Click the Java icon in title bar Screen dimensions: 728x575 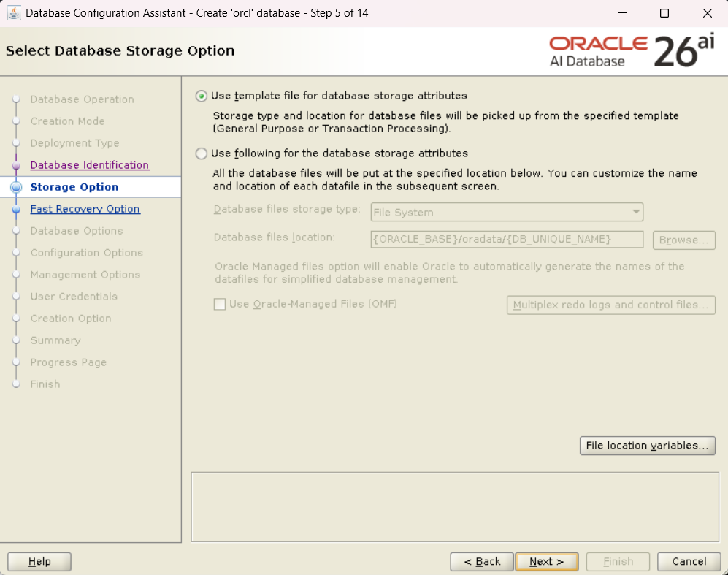pos(13,13)
